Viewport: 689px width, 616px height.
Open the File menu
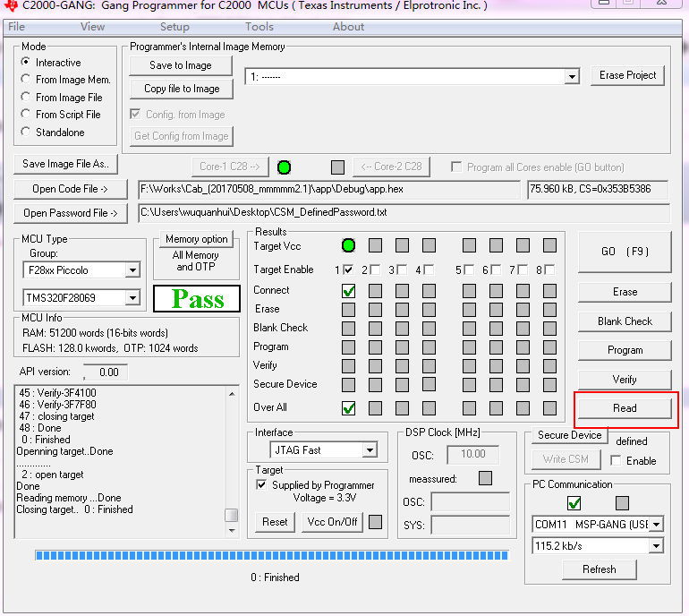pyautogui.click(x=16, y=27)
